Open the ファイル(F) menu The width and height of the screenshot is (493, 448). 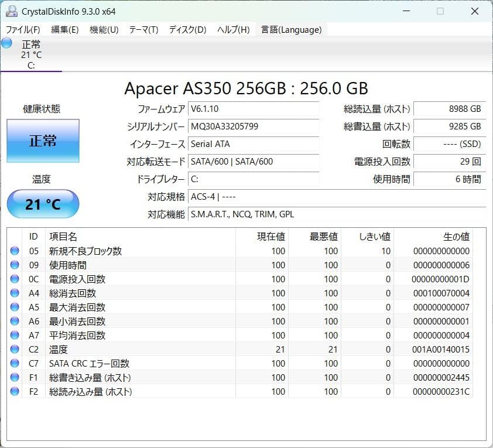[23, 29]
